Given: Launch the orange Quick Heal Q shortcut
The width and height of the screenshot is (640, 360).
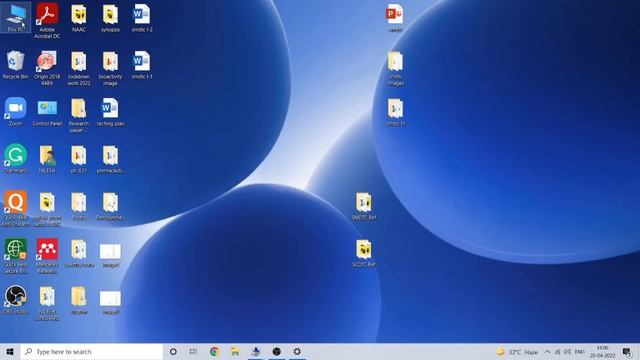Looking at the screenshot, I should [16, 209].
